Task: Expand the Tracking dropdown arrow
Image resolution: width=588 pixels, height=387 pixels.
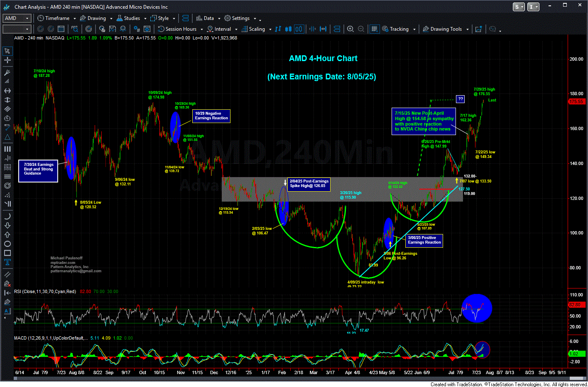Action: (x=414, y=30)
